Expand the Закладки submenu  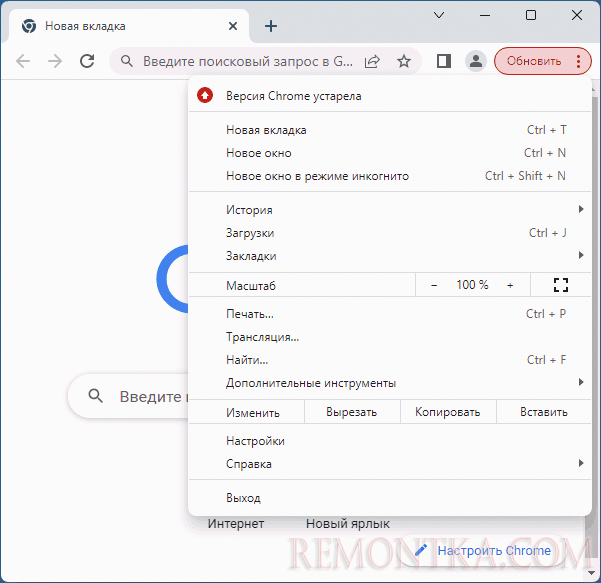(x=390, y=256)
